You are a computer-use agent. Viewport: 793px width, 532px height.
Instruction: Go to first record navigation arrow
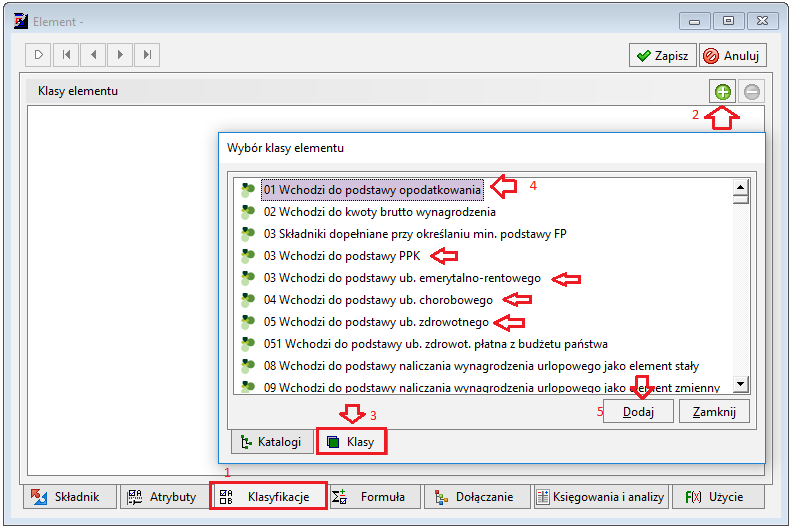(66, 55)
